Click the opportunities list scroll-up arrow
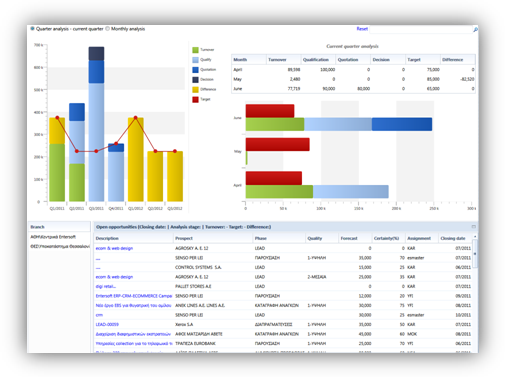The height and width of the screenshot is (377, 505). pos(475,236)
